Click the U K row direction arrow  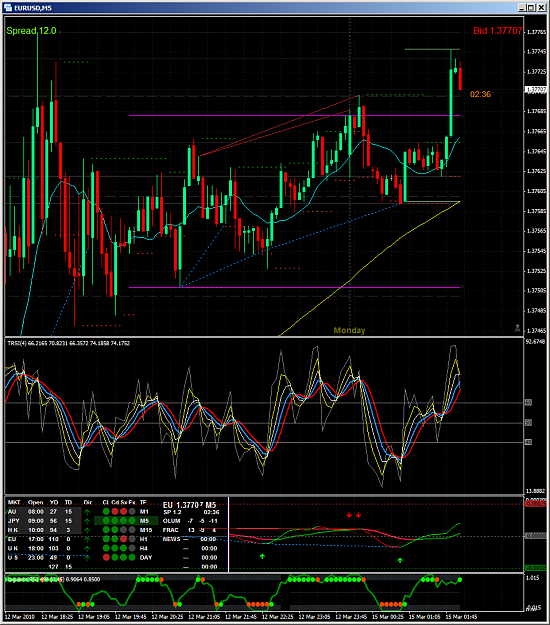(x=87, y=548)
